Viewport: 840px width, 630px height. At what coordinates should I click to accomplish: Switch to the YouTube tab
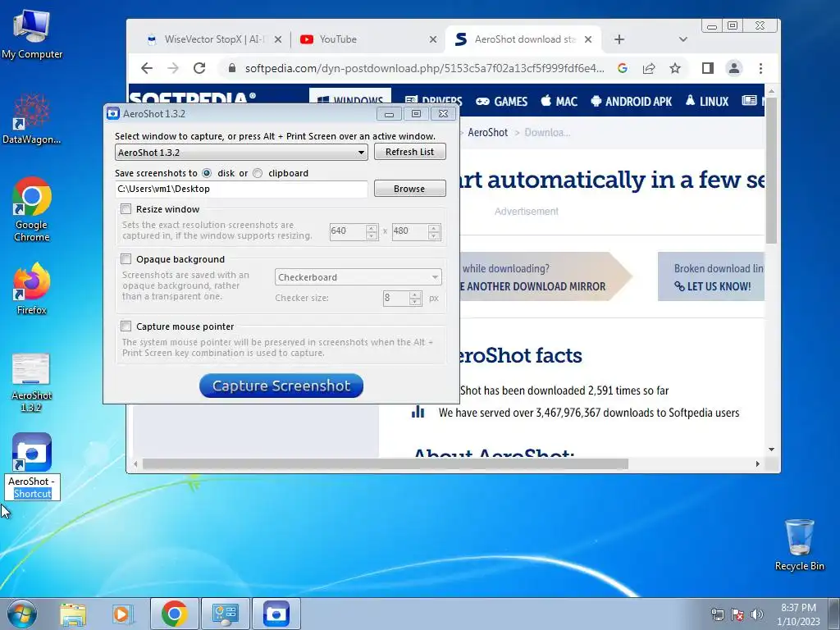tap(368, 39)
